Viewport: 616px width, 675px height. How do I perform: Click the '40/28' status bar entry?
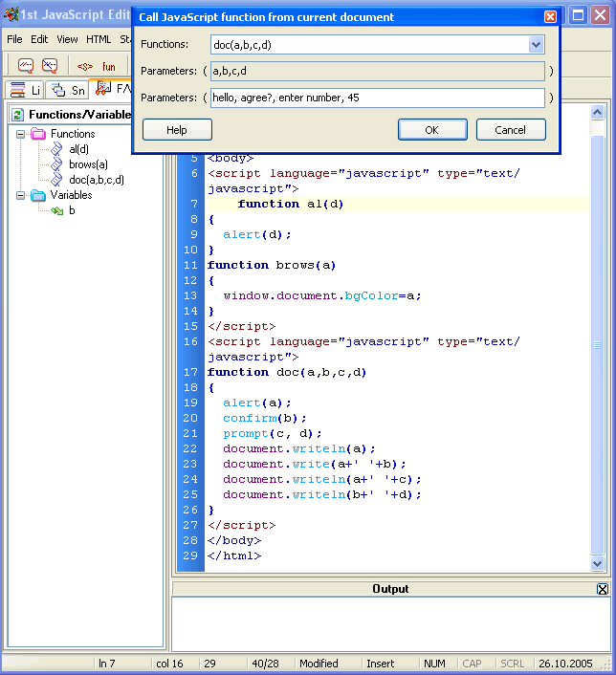tap(265, 664)
